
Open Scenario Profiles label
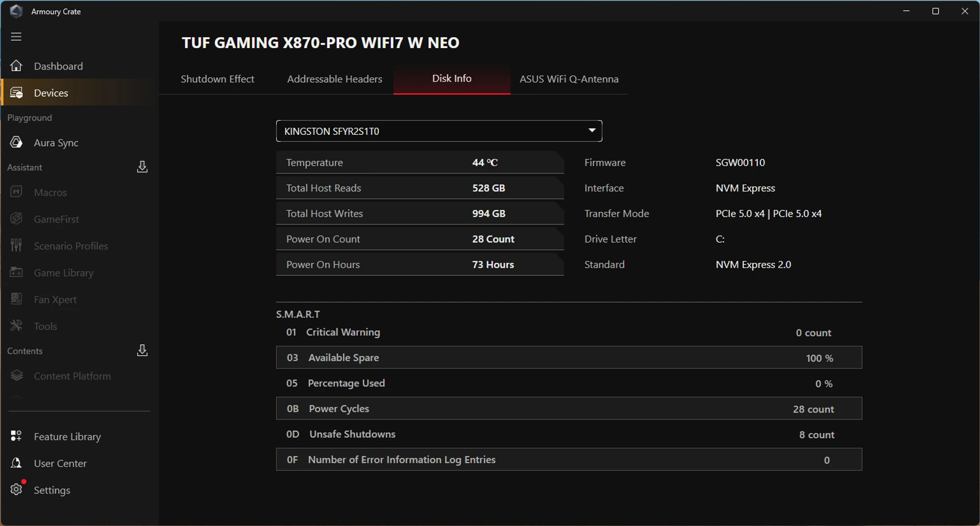tap(71, 246)
